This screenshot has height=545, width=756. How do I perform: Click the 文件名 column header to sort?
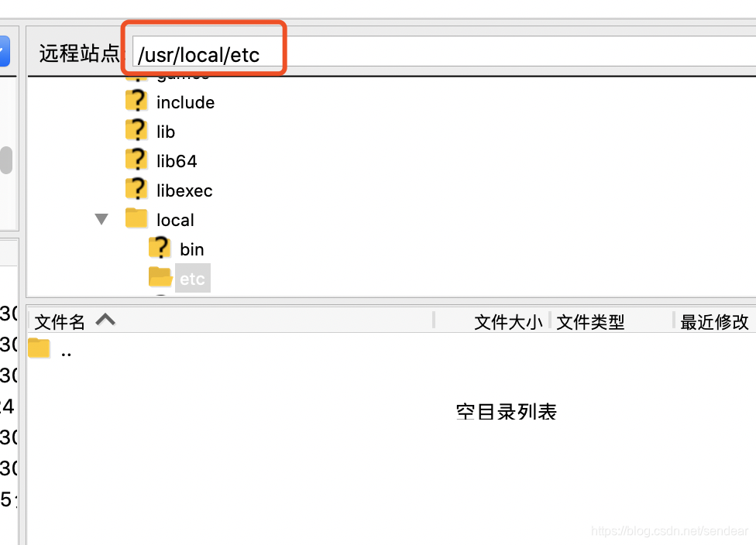(59, 321)
